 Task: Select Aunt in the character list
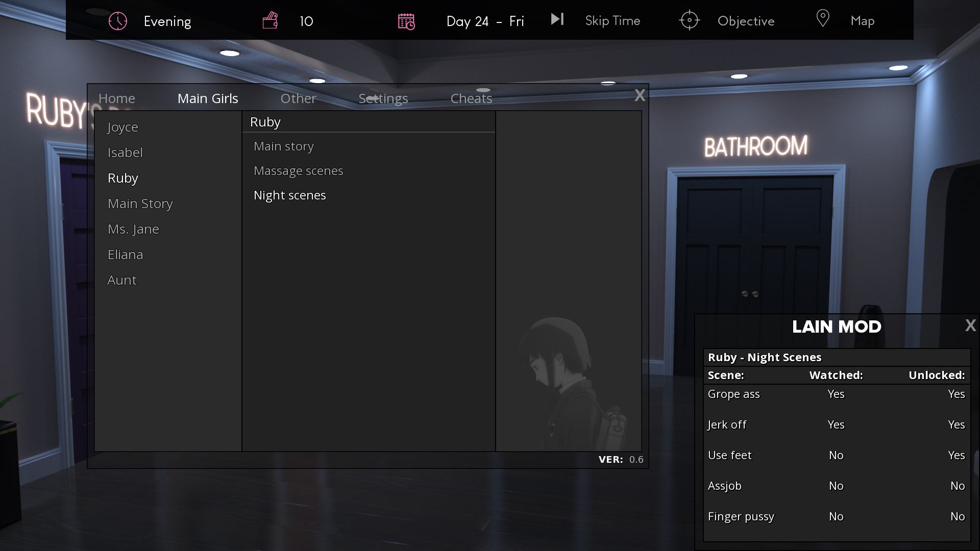122,280
